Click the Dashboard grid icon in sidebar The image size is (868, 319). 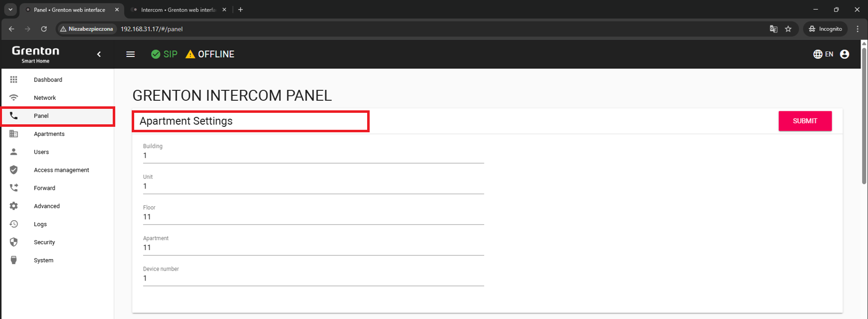tap(13, 80)
